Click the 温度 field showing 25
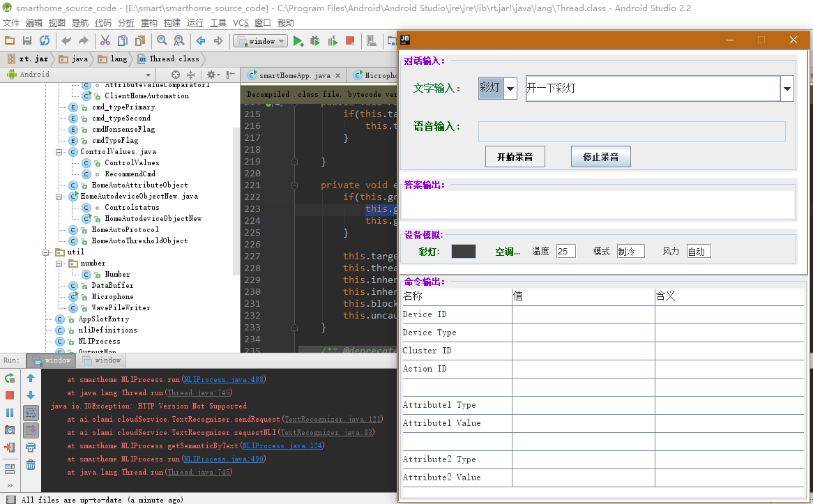This screenshot has height=504, width=813. 565,252
